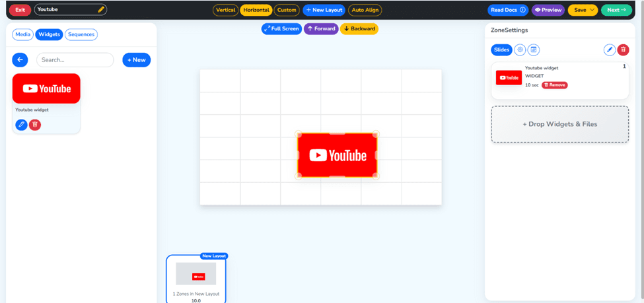Image resolution: width=644 pixels, height=303 pixels.
Task: Select the New Layout thumbnail at the bottom
Action: pyautogui.click(x=196, y=274)
